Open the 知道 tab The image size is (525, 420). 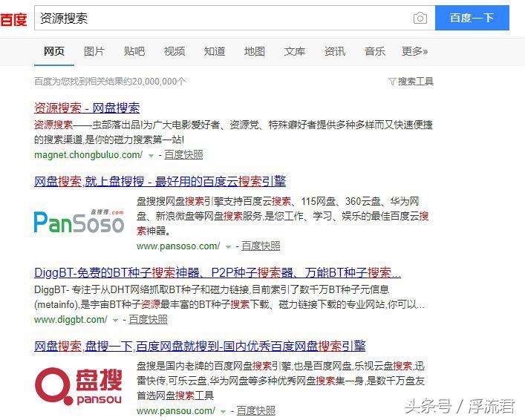pos(215,51)
